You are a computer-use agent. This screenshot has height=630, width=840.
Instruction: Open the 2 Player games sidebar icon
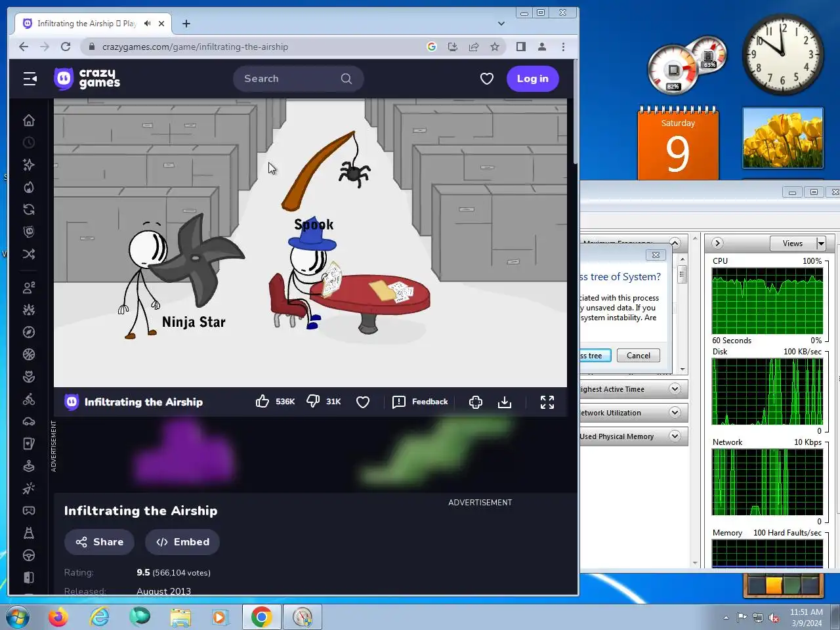click(29, 287)
